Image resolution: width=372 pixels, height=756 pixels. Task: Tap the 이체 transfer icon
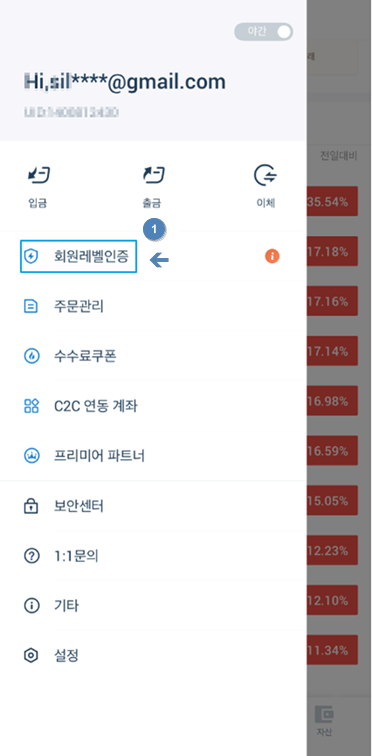(266, 176)
